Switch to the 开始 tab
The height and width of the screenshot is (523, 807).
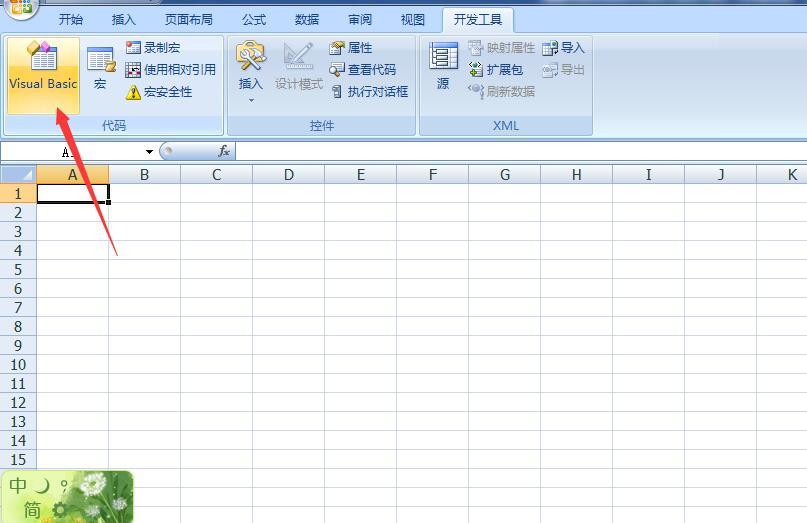[x=71, y=20]
